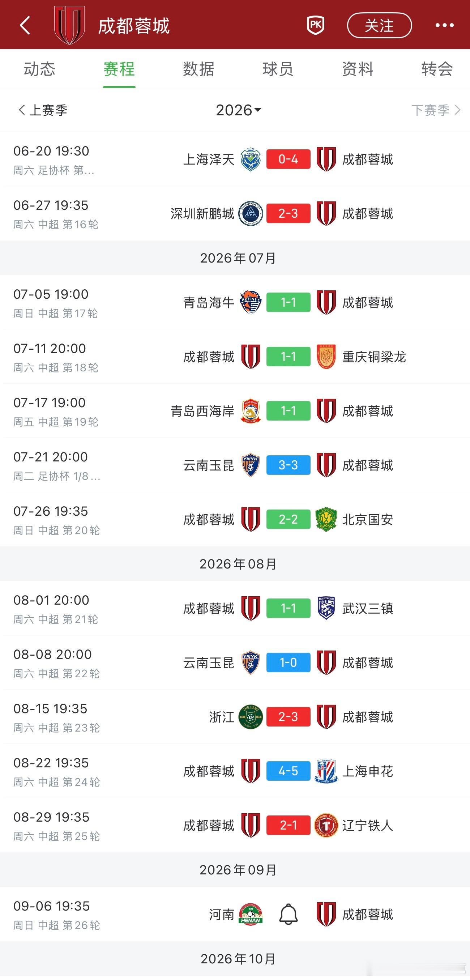The height and width of the screenshot is (980, 470).
Task: Open the three-dot more options menu
Action: click(x=445, y=25)
